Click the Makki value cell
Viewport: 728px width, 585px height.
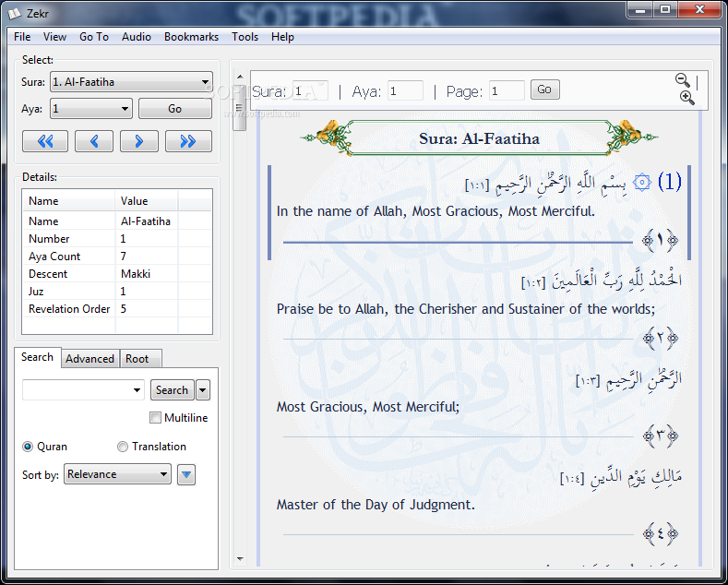click(x=147, y=274)
